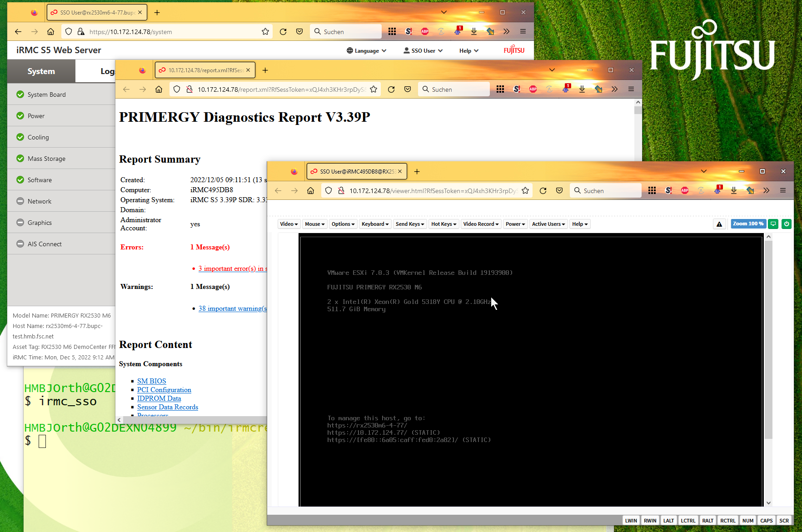The image size is (802, 532).
Task: Toggle the SCR lock indicator
Action: (784, 521)
